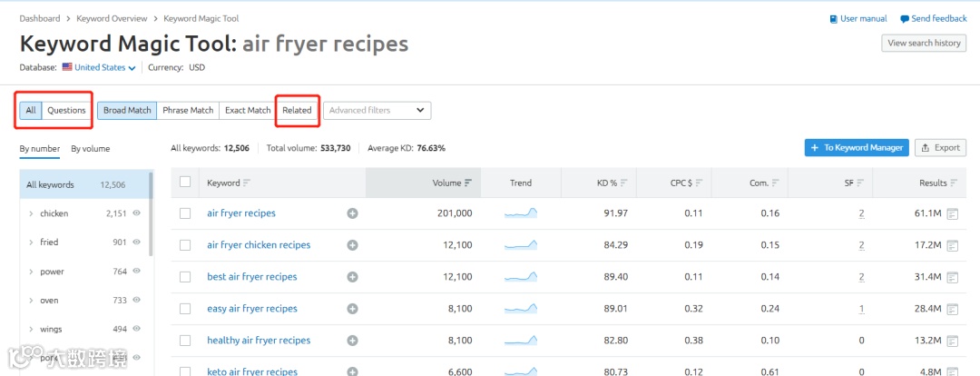Go to Dashboard breadcrumb
Screen dimensions: 980x376
click(40, 19)
